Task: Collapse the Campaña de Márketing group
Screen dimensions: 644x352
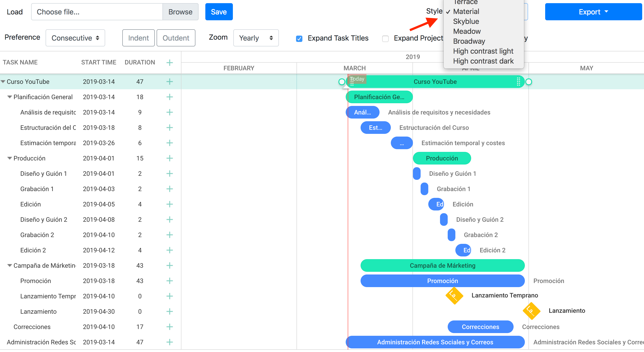Action: pyautogui.click(x=9, y=265)
